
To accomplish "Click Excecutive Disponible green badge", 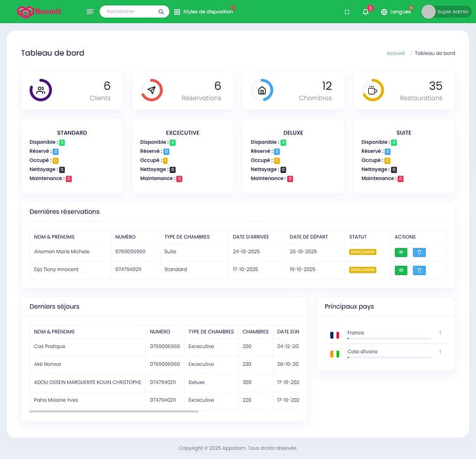I will click(x=172, y=143).
